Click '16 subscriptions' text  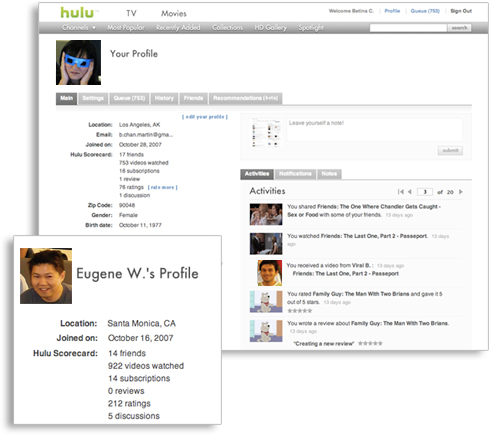coord(139,171)
